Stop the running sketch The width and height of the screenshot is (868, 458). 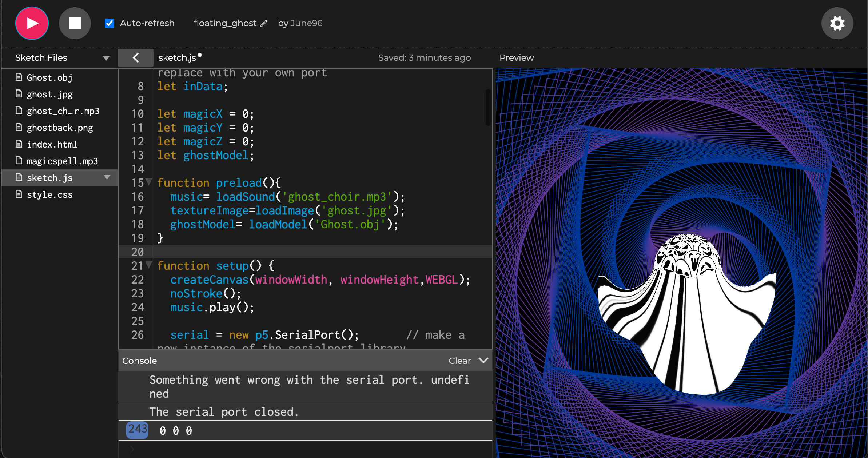tap(75, 23)
